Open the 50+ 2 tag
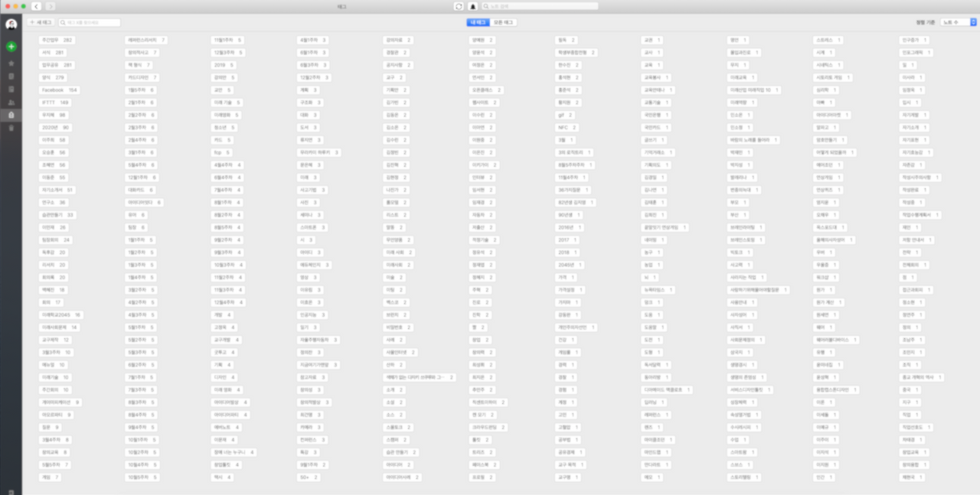This screenshot has height=495, width=980. point(308,477)
